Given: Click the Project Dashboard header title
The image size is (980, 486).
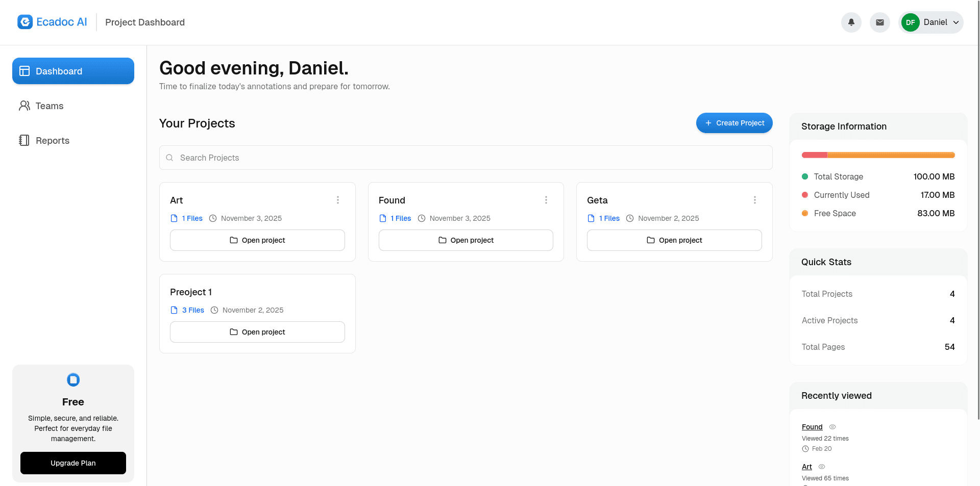Looking at the screenshot, I should 145,22.
